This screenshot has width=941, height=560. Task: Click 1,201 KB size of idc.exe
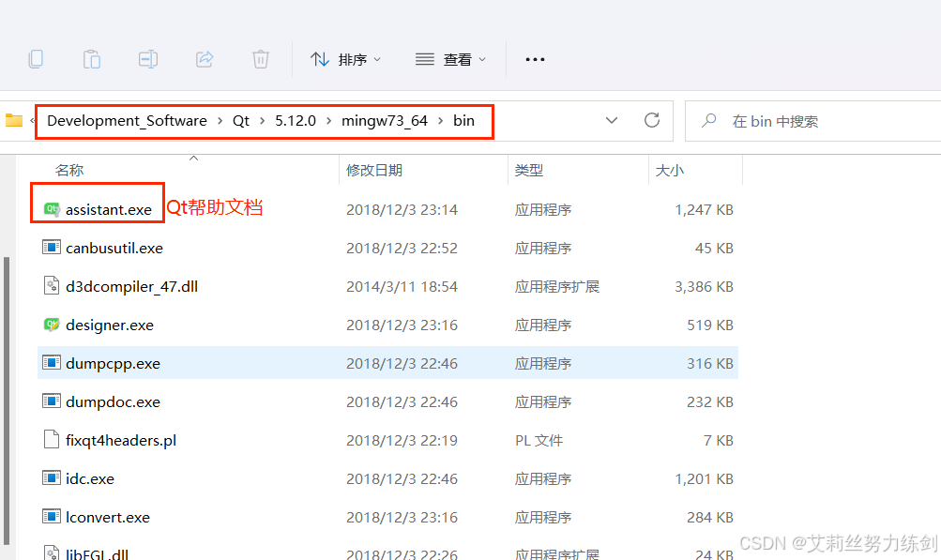[704, 478]
